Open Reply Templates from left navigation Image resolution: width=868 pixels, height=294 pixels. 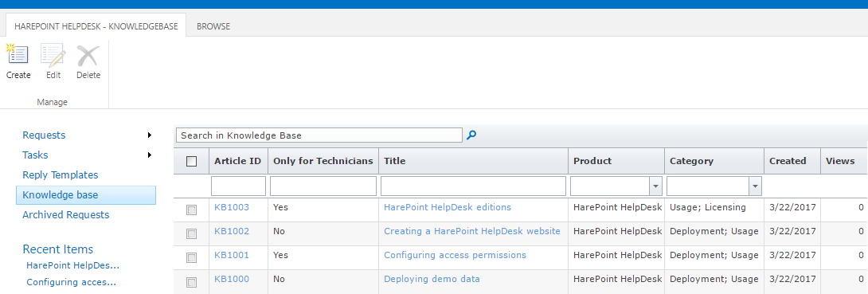pyautogui.click(x=61, y=175)
